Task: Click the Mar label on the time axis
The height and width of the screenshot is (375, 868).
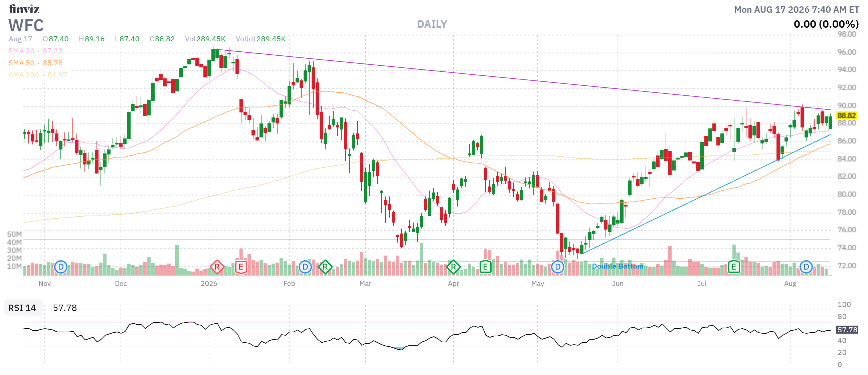Action: coord(365,284)
